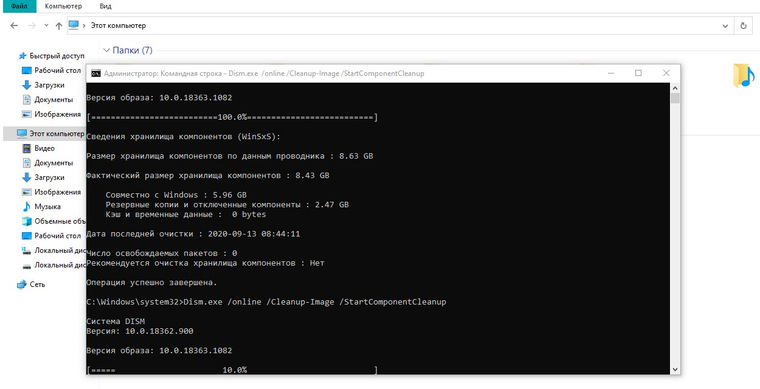760x389 pixels.
Task: Click the command prompt window icon
Action: pyautogui.click(x=96, y=73)
